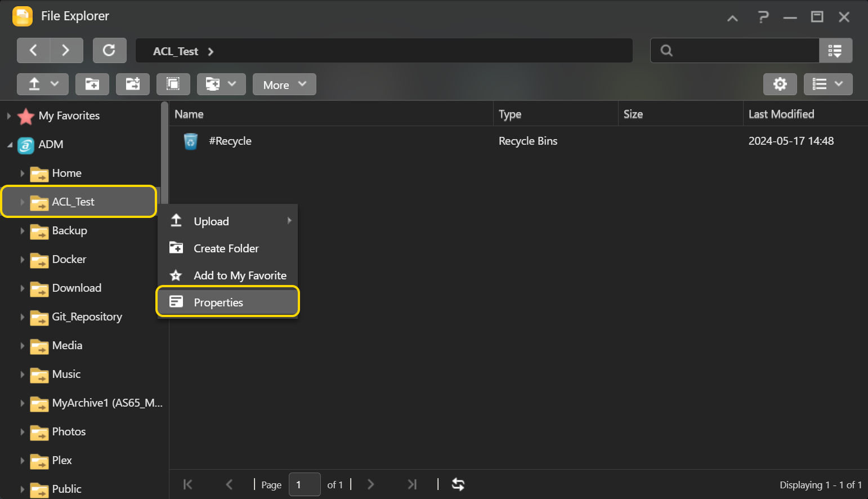
Task: Collapse the ADM tree node
Action: point(9,145)
